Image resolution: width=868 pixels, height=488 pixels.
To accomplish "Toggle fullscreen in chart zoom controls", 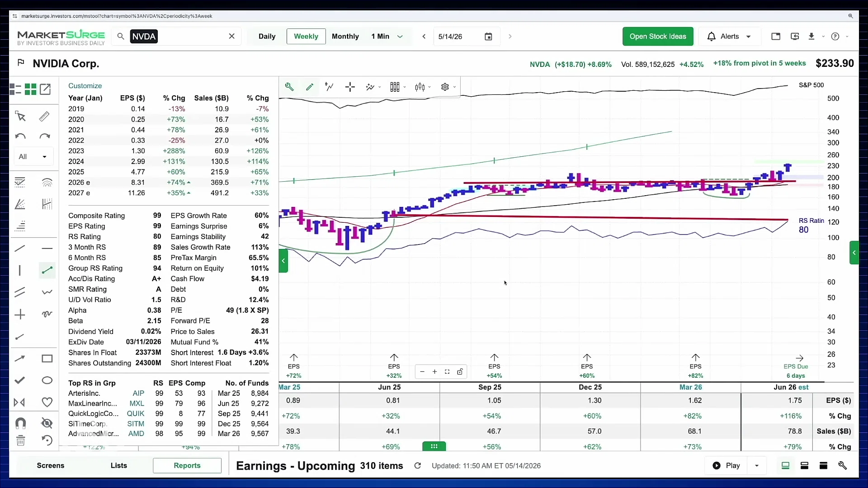I will point(447,371).
